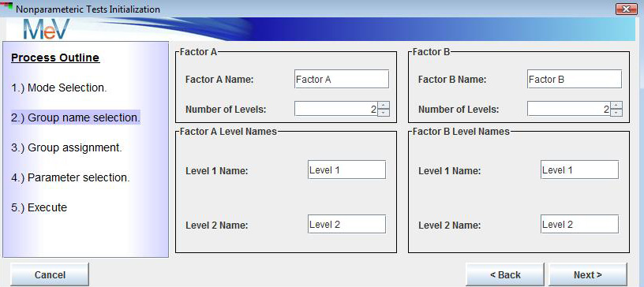The image size is (644, 287).
Task: Click the MeV logo in banner
Action: pyautogui.click(x=47, y=29)
